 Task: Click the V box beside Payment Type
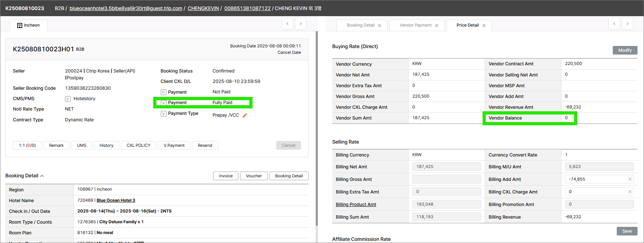point(164,114)
